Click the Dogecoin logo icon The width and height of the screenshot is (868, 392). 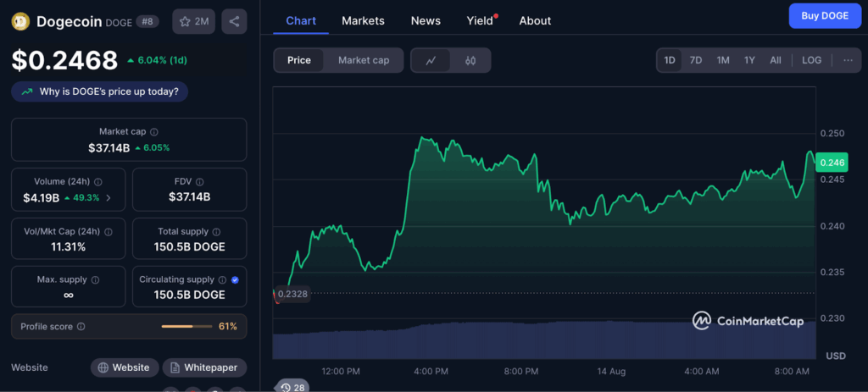tap(20, 21)
